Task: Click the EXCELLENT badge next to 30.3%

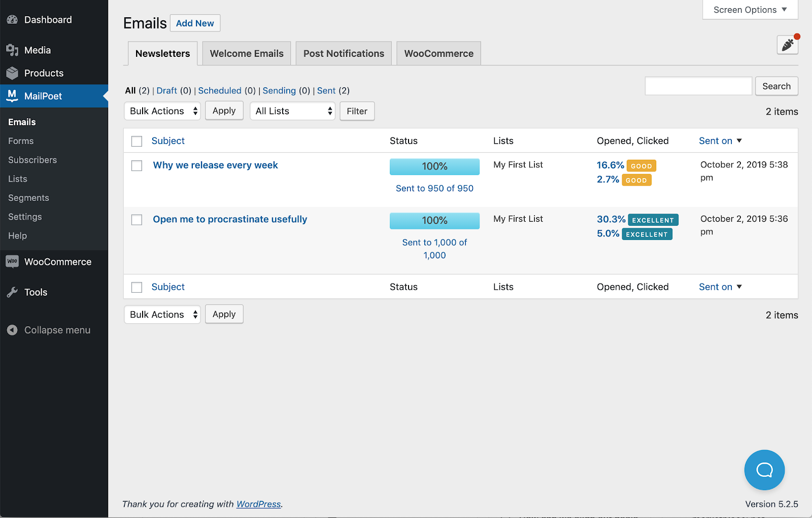Action: point(653,220)
